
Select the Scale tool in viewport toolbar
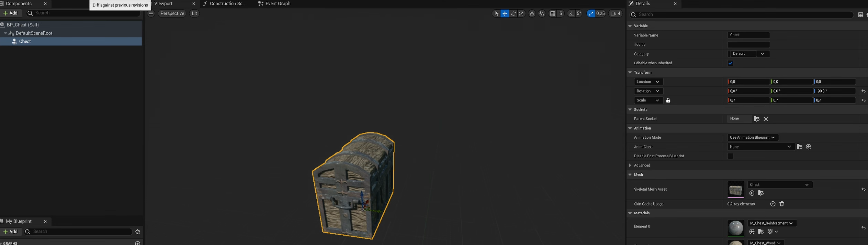522,13
